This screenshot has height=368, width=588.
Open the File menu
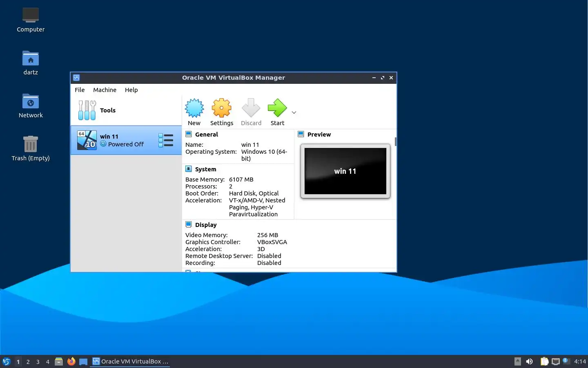point(80,90)
